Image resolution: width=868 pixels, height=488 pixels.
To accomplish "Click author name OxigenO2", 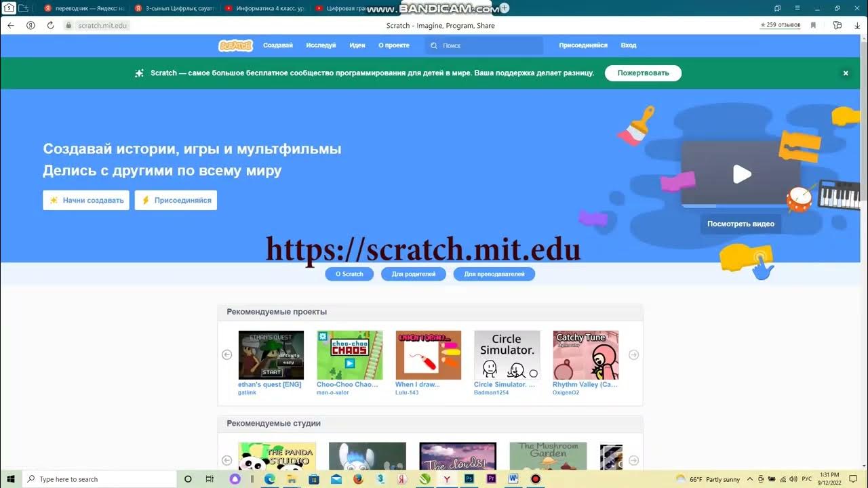I will point(566,392).
